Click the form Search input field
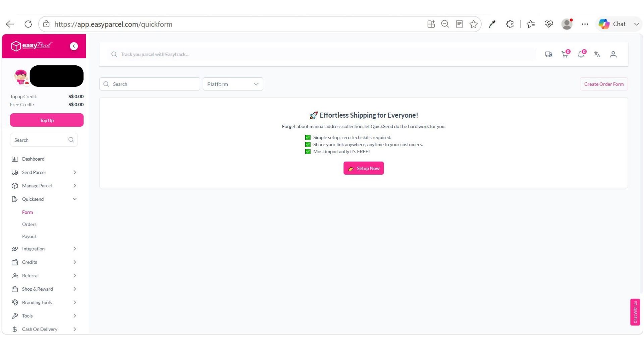 [150, 84]
